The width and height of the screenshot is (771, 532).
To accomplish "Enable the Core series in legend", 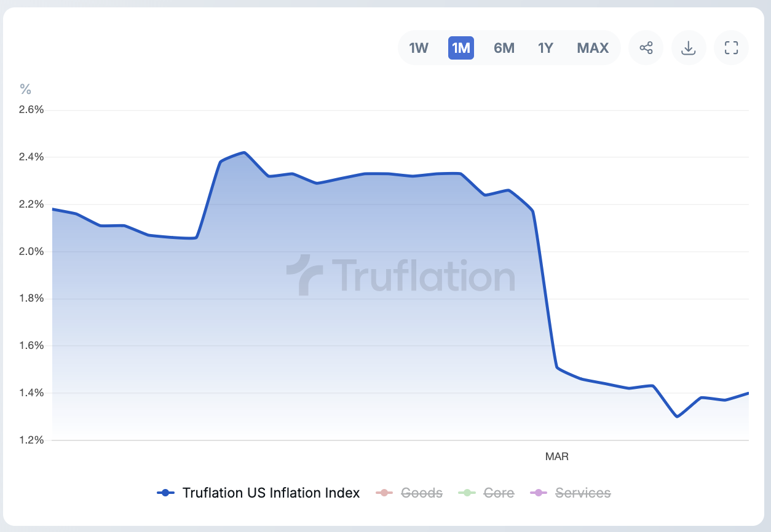I will 499,493.
